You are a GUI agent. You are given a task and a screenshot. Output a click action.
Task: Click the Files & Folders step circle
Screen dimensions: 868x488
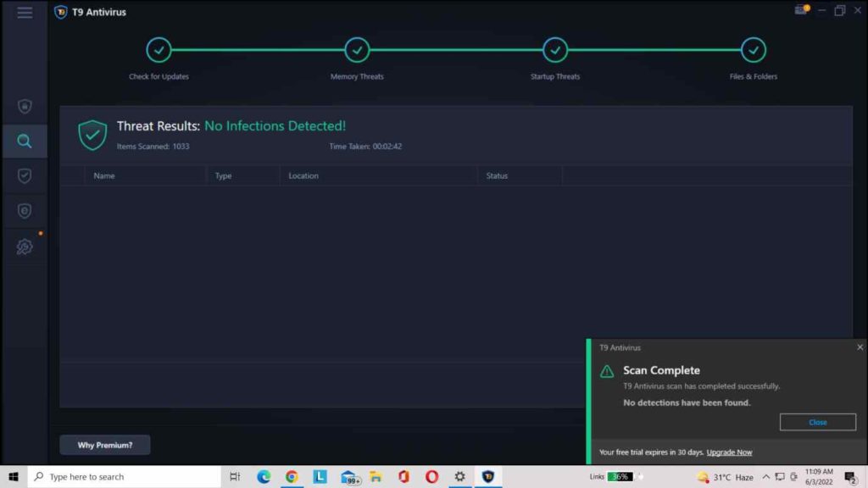(x=754, y=50)
